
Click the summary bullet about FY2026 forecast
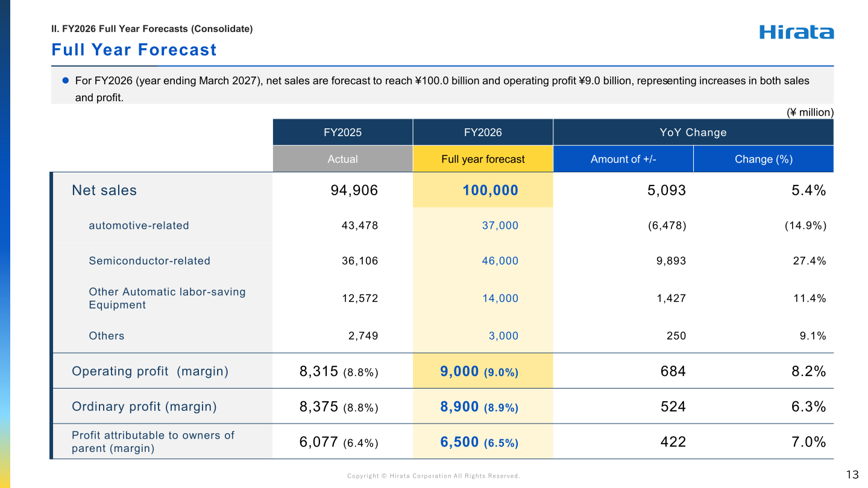[x=442, y=89]
